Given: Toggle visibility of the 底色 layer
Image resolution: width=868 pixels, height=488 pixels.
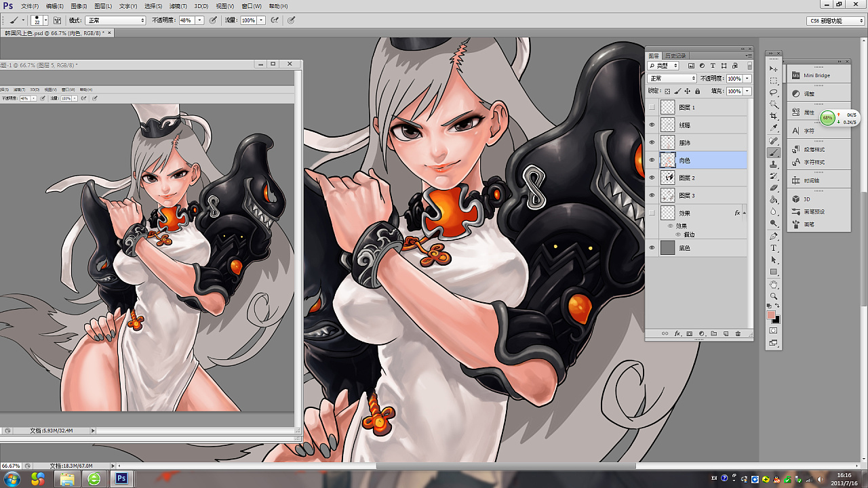Looking at the screenshot, I should pos(652,248).
